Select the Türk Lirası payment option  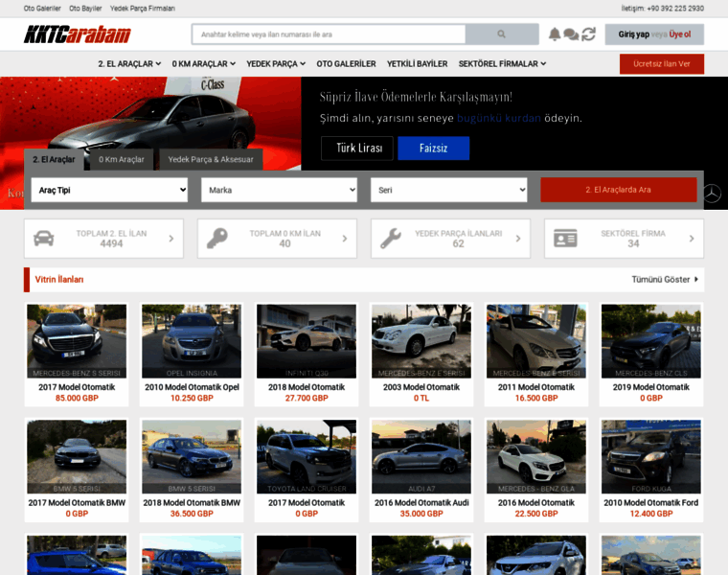coord(357,149)
